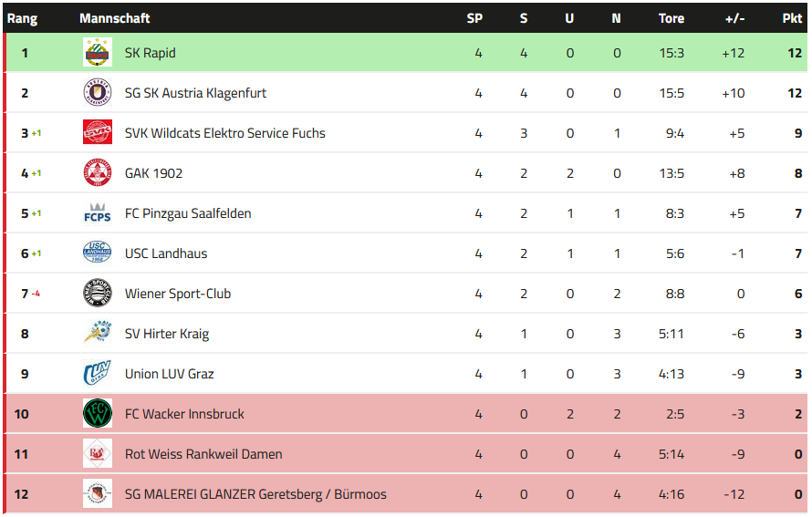Click the Rang column header
Screen dimensions: 812x517
(x=22, y=18)
